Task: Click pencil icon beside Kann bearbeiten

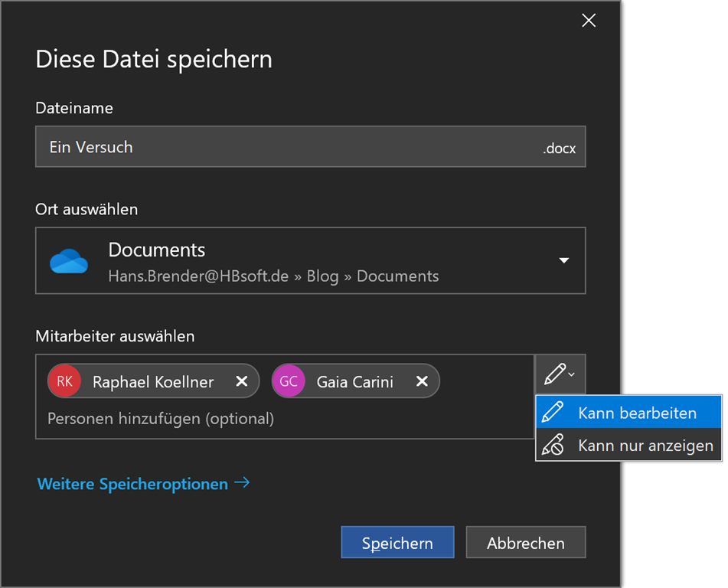Action: pos(552,413)
